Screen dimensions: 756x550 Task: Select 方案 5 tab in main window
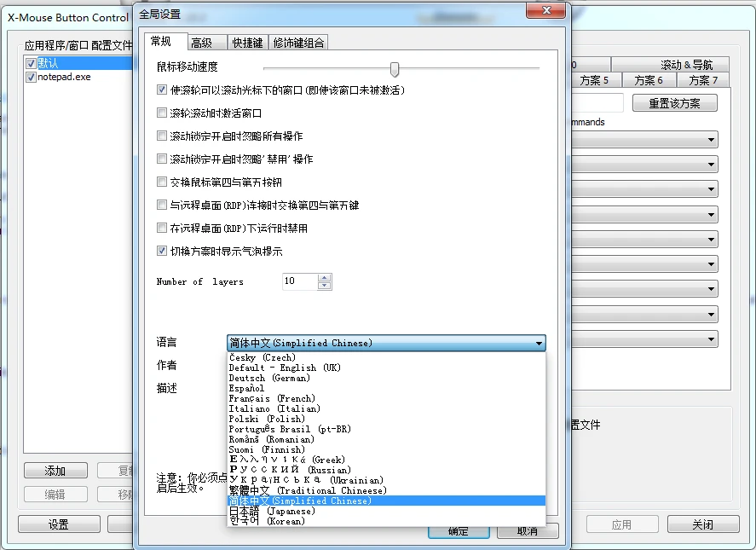594,80
